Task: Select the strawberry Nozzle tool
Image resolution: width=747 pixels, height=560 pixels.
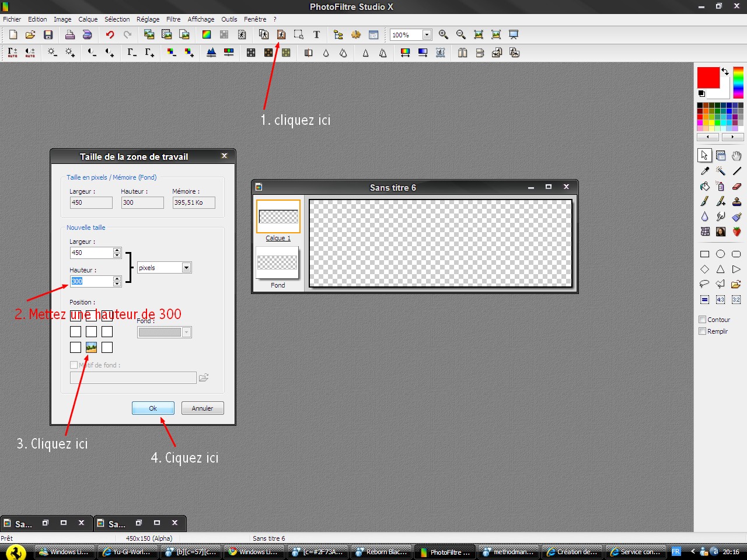Action: coord(736,232)
